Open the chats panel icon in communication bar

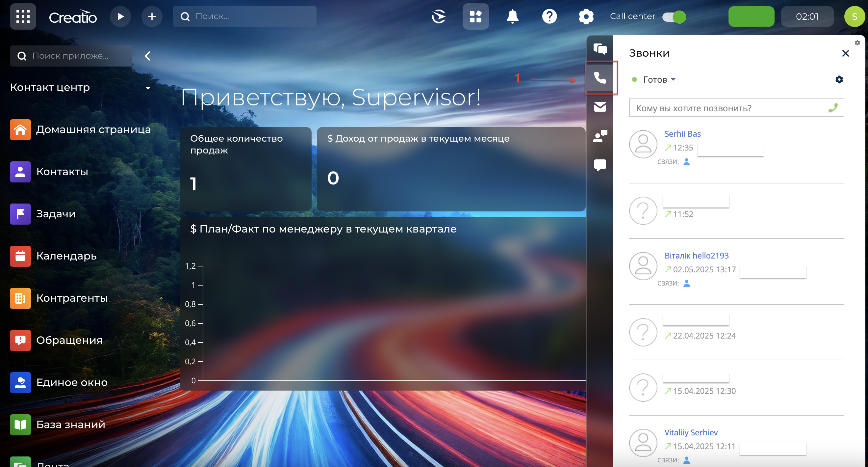(600, 49)
